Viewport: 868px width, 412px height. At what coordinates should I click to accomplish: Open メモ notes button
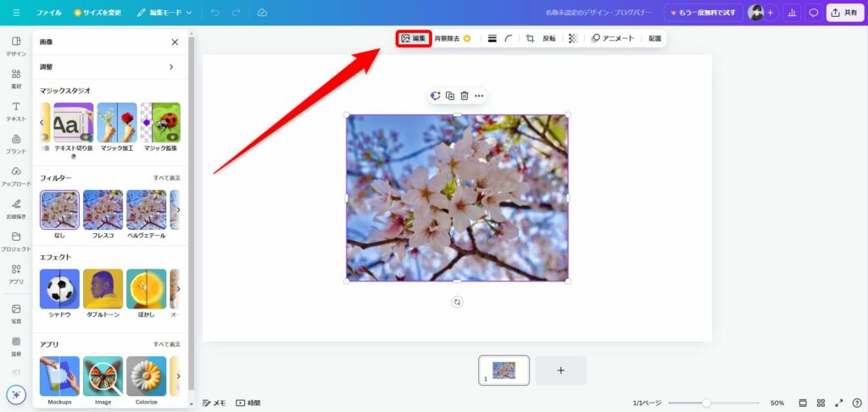click(x=214, y=404)
